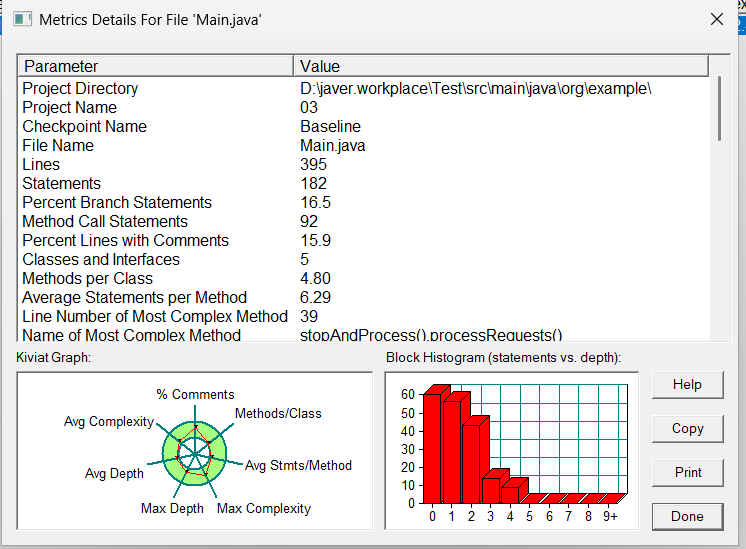Click the Avg Depth Kiviat label
The height and width of the screenshot is (549, 746).
(114, 473)
